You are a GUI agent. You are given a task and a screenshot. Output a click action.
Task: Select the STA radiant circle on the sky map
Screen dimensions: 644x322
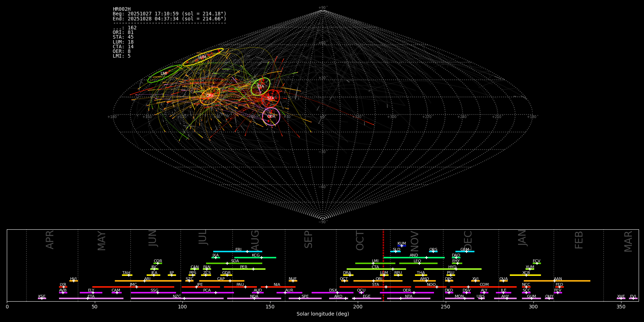[x=270, y=98]
